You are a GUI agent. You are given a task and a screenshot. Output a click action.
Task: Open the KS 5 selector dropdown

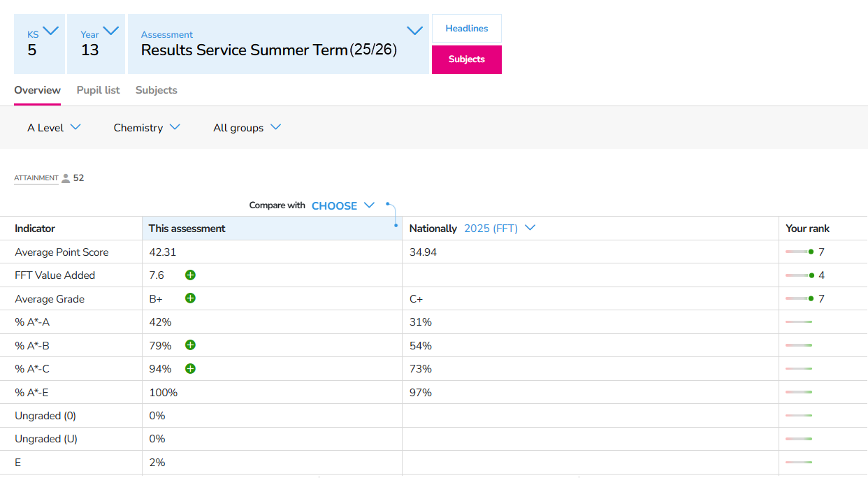coord(39,44)
